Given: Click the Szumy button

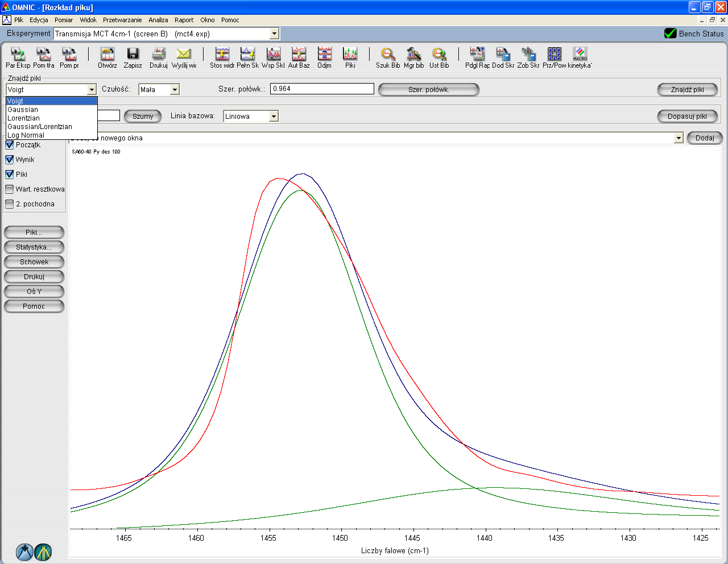Looking at the screenshot, I should [x=143, y=117].
